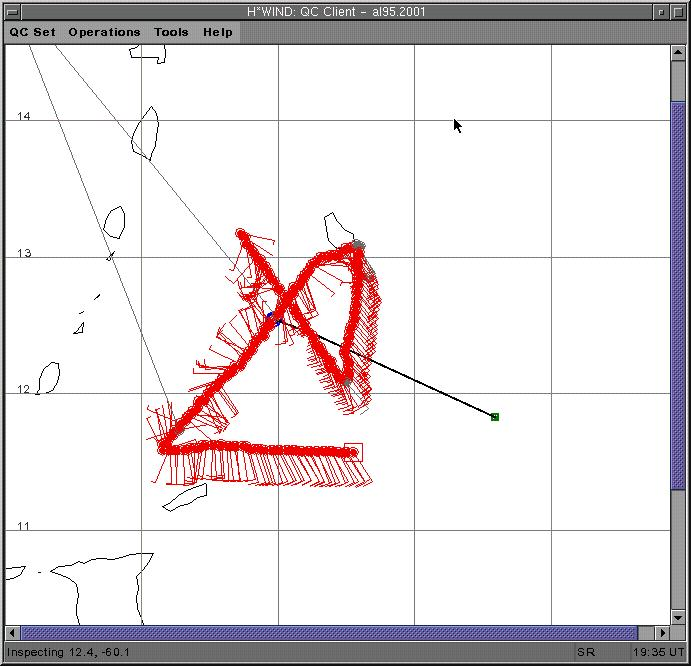The height and width of the screenshot is (666, 691).
Task: Open the Operations menu
Action: [104, 32]
